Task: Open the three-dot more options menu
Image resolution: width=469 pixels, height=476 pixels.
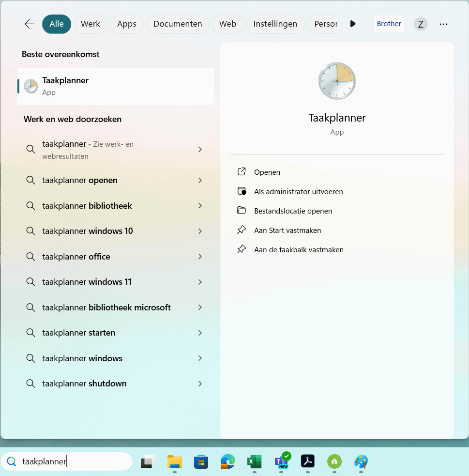Action: pos(443,24)
